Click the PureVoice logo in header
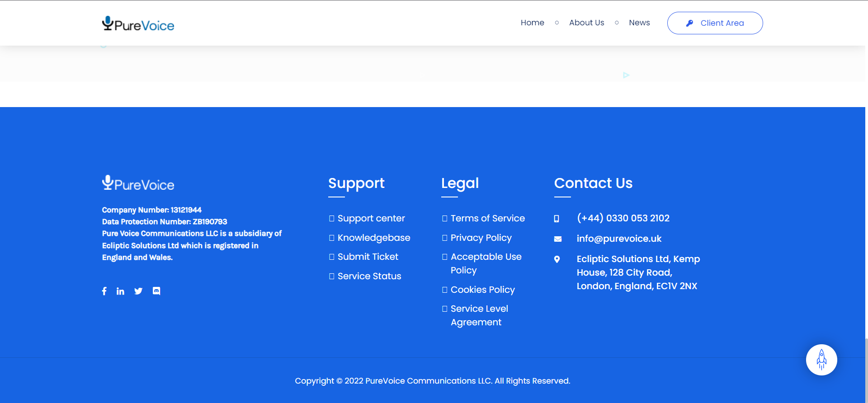 click(x=138, y=24)
